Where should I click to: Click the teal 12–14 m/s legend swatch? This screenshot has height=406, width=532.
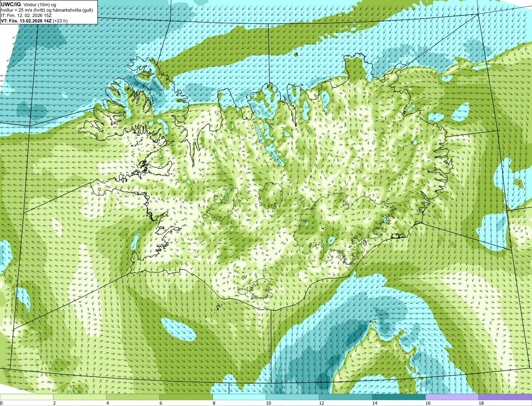point(346,397)
